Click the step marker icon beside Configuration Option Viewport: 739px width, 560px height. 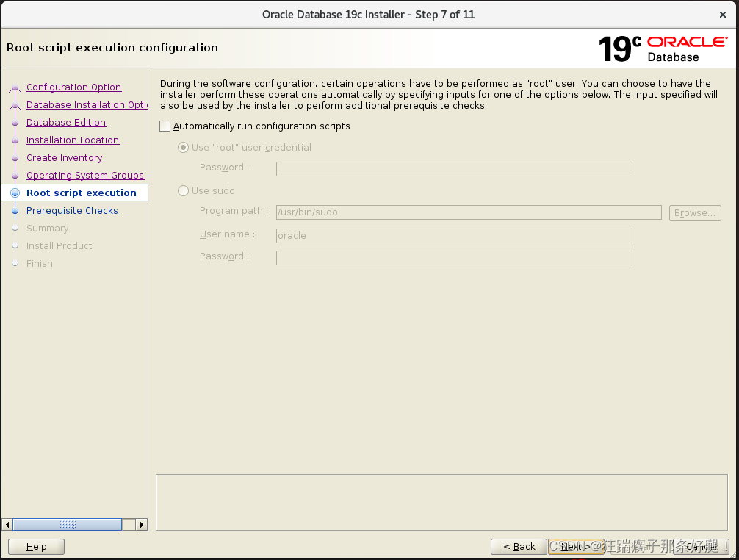click(15, 87)
